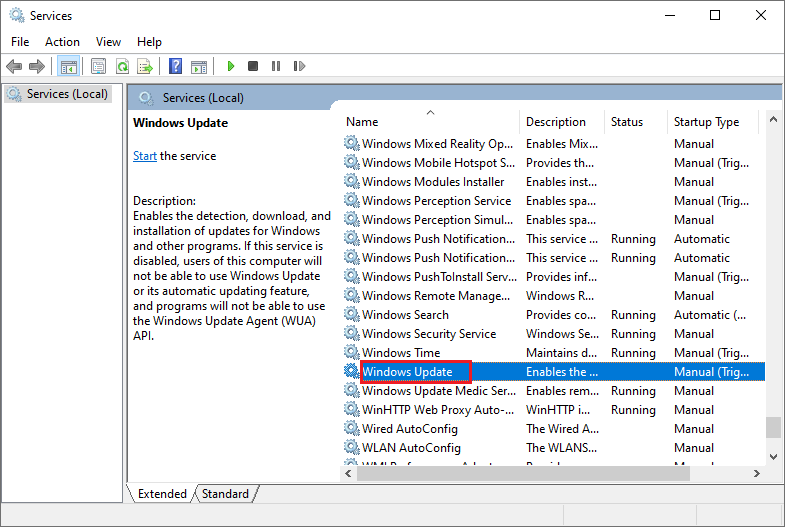Click the Export List toolbar icon
This screenshot has height=527, width=785.
point(145,66)
